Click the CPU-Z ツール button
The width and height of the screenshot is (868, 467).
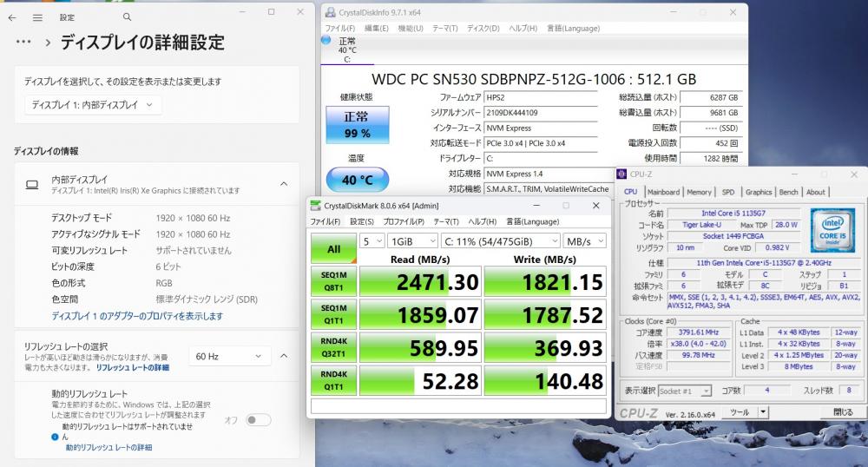tap(740, 412)
